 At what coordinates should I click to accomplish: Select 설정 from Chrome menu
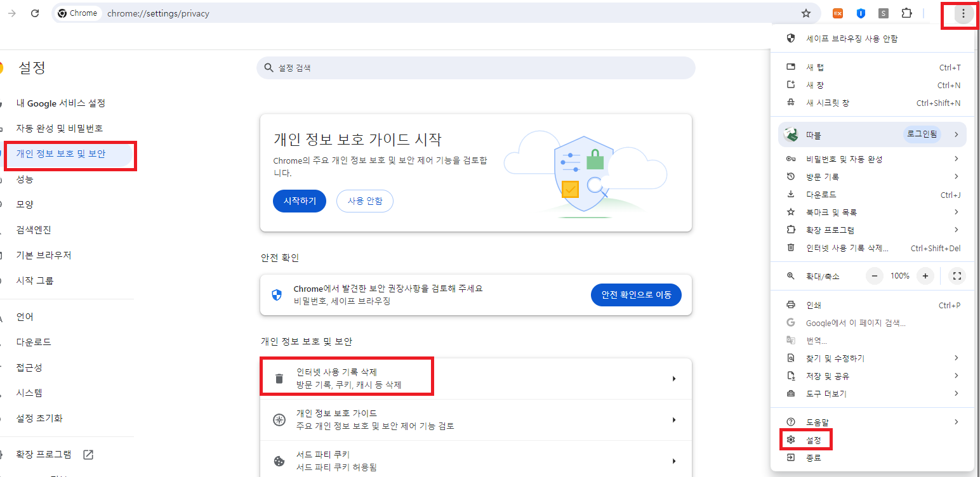point(813,440)
